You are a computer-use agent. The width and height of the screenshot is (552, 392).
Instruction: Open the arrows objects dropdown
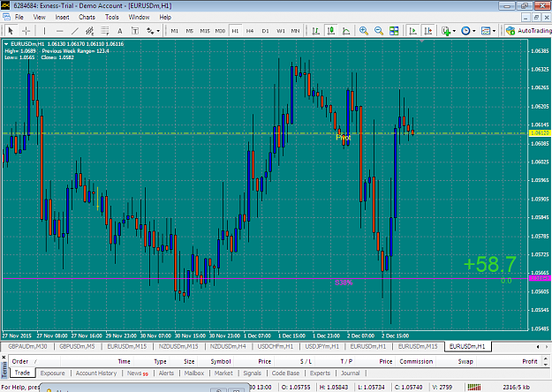(x=153, y=31)
